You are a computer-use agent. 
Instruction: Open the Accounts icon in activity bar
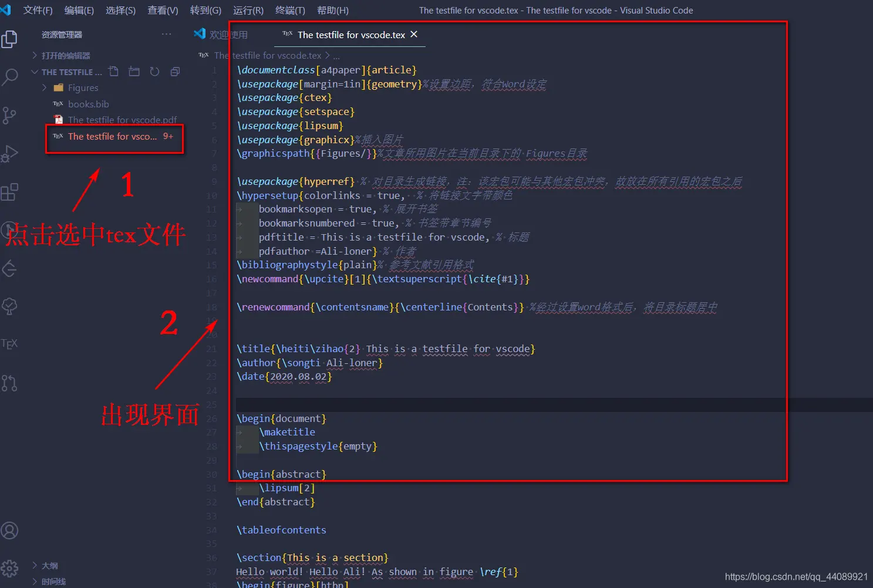click(10, 530)
